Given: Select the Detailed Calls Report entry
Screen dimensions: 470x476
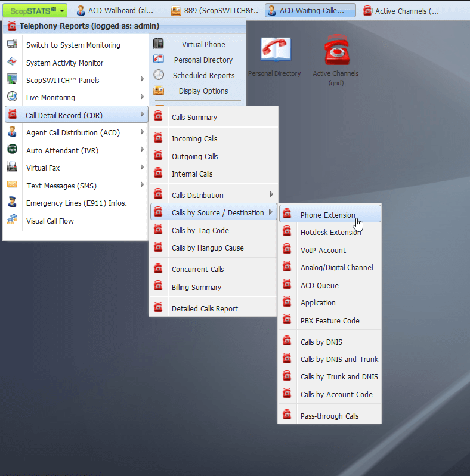Looking at the screenshot, I should click(205, 308).
